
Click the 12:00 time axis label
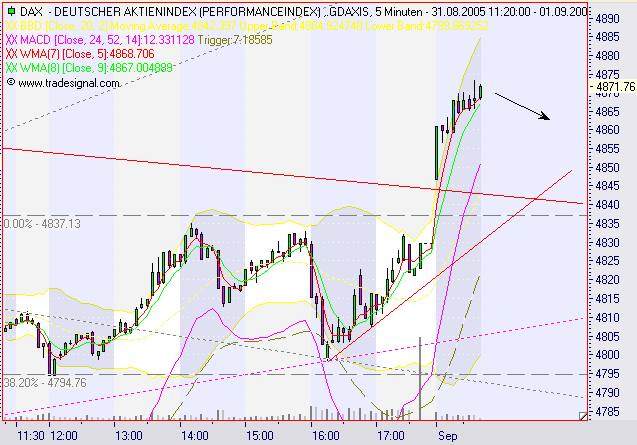point(64,436)
